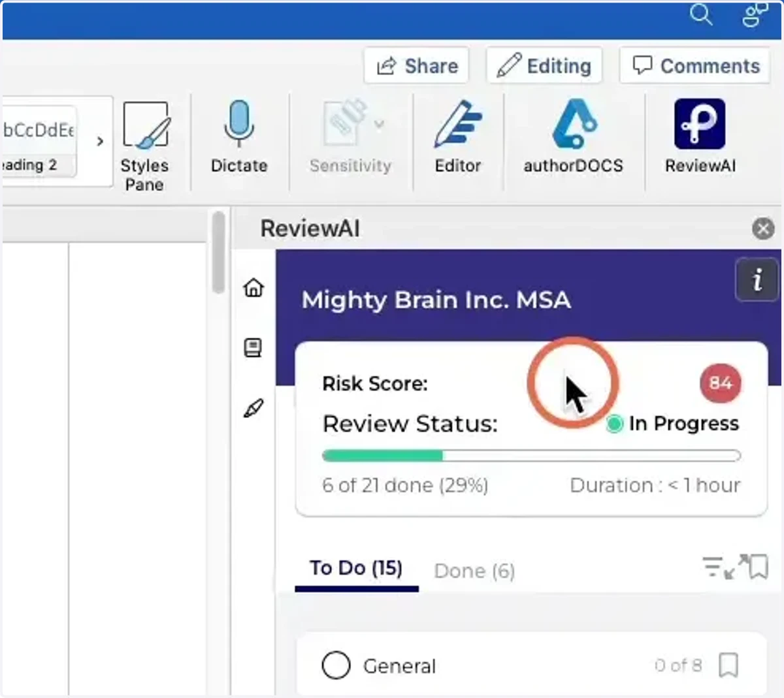
Task: Switch to the Done (6) tab
Action: pyautogui.click(x=475, y=571)
